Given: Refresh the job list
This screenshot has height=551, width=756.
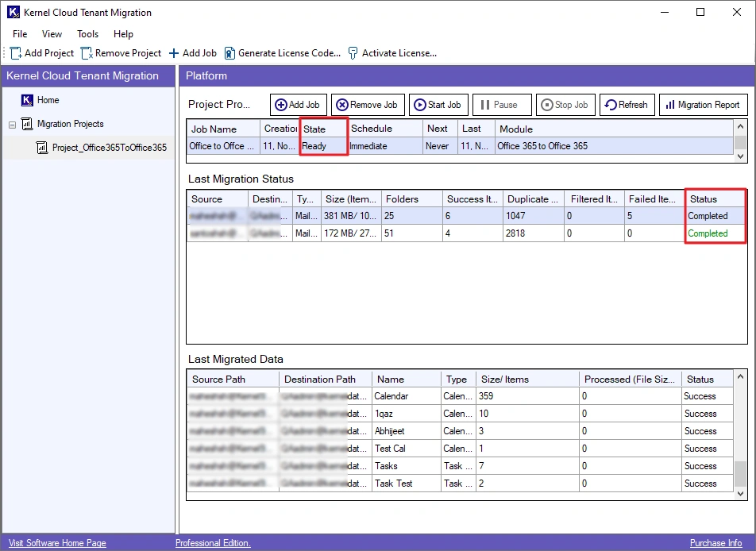Looking at the screenshot, I should click(626, 105).
